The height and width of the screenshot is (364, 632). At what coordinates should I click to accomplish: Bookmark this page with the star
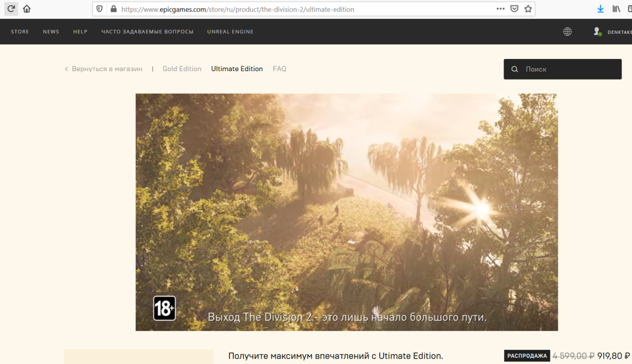(x=528, y=9)
